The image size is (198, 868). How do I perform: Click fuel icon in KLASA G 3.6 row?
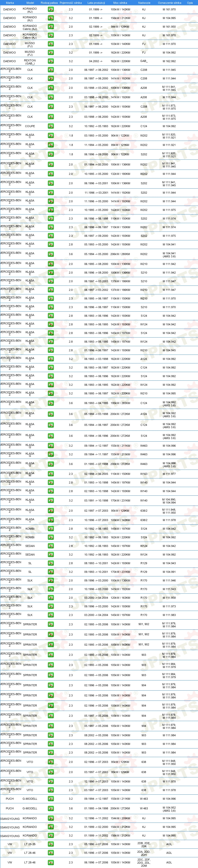[51, 464]
